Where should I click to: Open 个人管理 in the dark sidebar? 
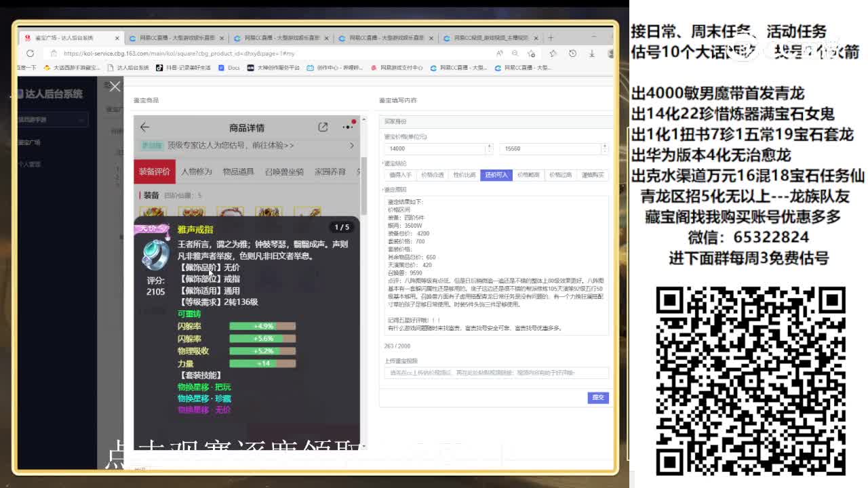28,164
